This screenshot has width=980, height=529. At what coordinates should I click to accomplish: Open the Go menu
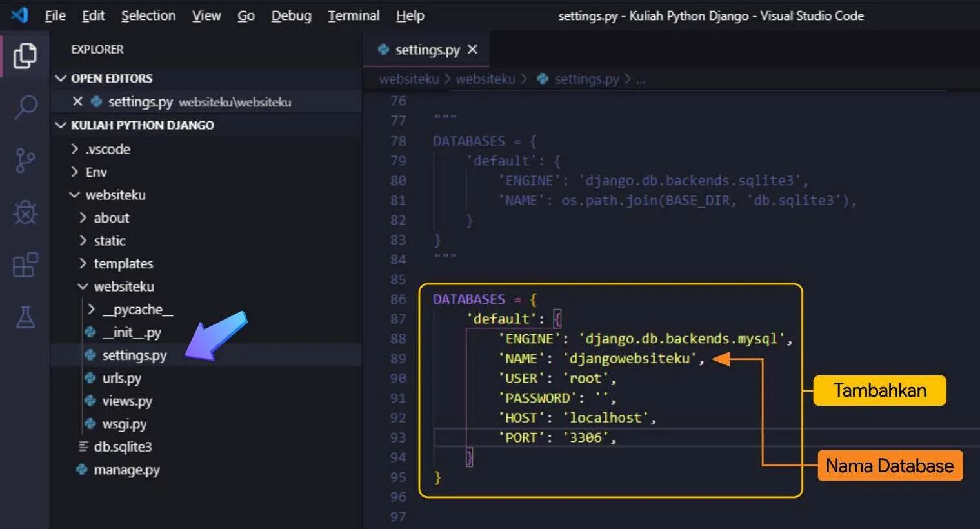point(246,15)
